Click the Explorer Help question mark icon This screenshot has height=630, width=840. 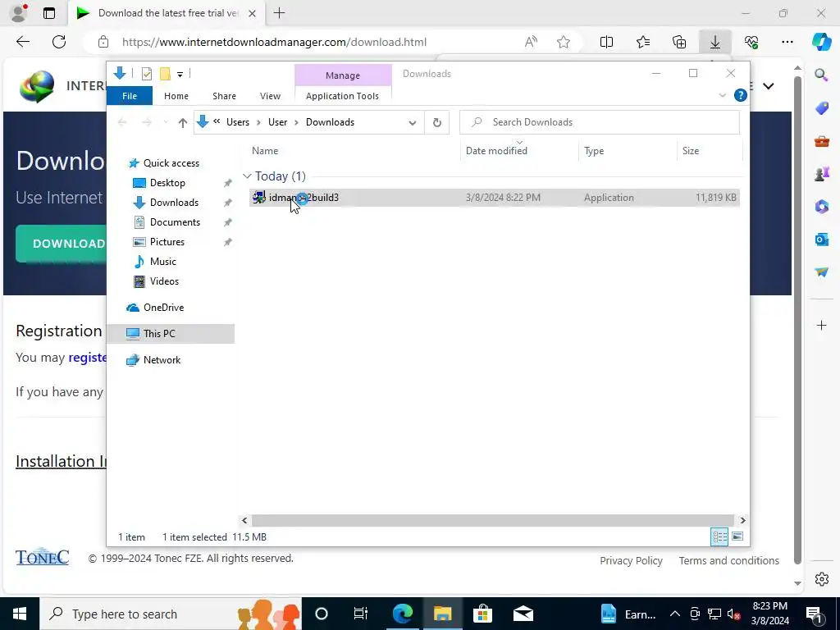(x=741, y=95)
